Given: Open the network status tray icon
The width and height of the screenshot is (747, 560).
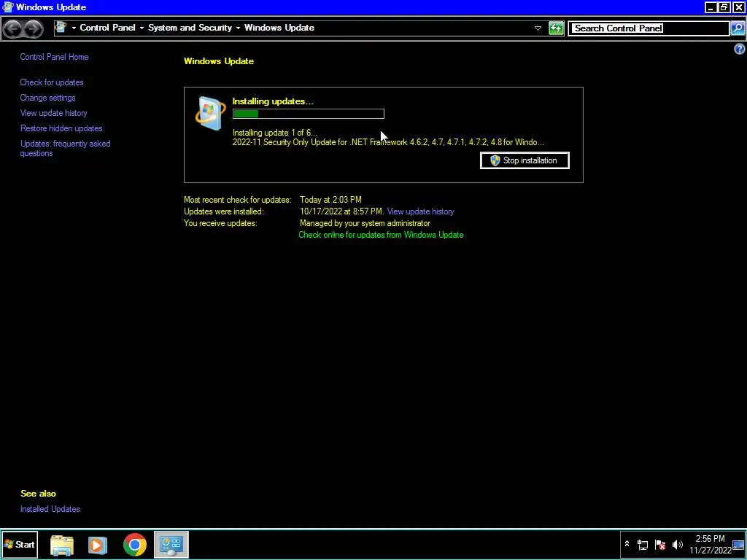Looking at the screenshot, I should click(643, 545).
